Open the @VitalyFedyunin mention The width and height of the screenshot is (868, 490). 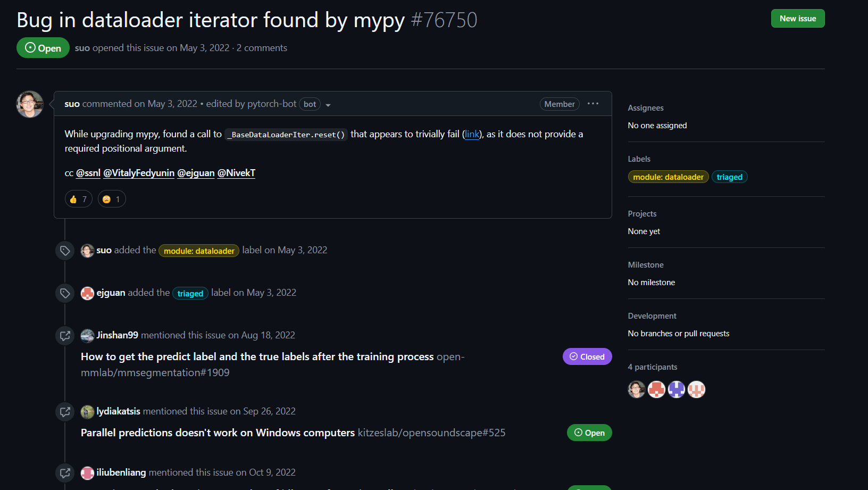tap(139, 173)
